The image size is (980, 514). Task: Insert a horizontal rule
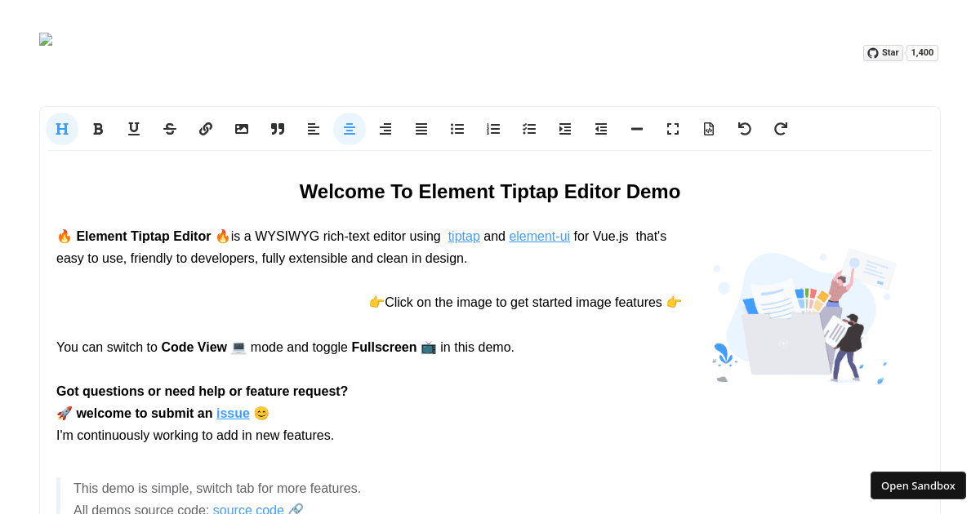(637, 129)
